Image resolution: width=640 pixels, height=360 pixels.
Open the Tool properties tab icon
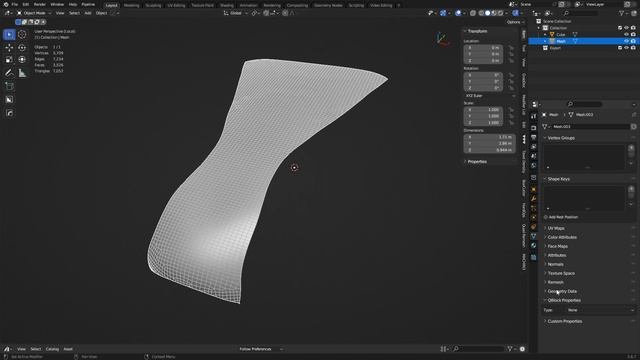533,116
